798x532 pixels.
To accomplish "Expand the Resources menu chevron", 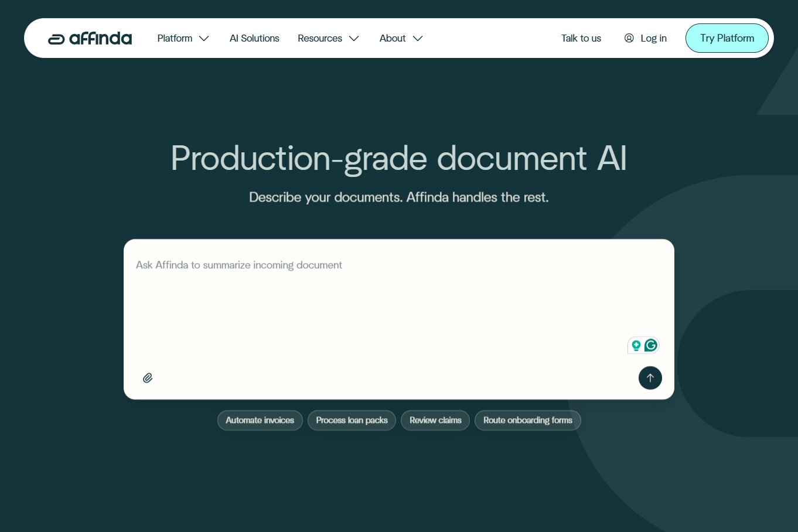I will click(354, 39).
